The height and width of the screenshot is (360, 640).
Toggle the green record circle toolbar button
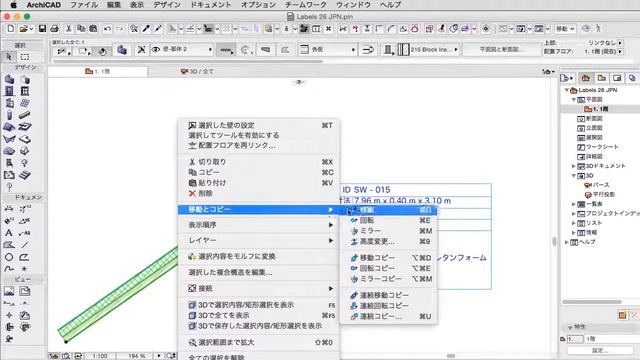(x=486, y=29)
